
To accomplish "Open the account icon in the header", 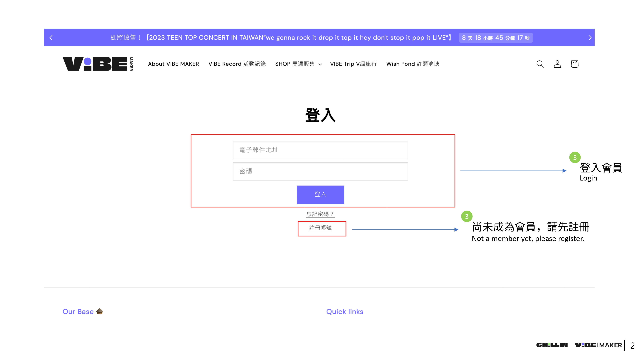I will coord(557,64).
